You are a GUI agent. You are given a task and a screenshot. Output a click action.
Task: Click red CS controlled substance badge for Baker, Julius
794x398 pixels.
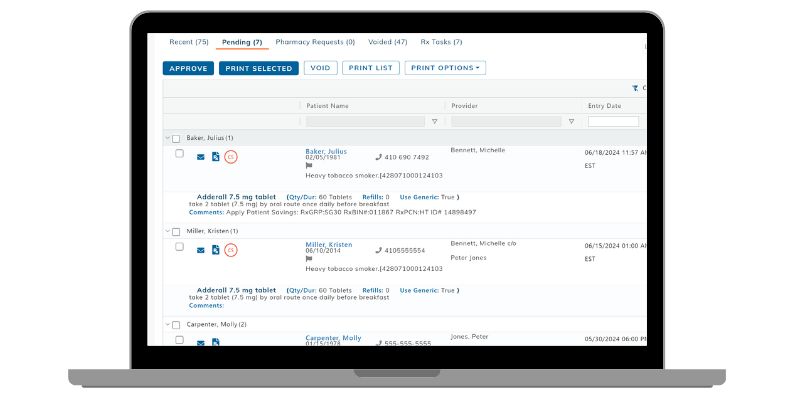(x=231, y=157)
